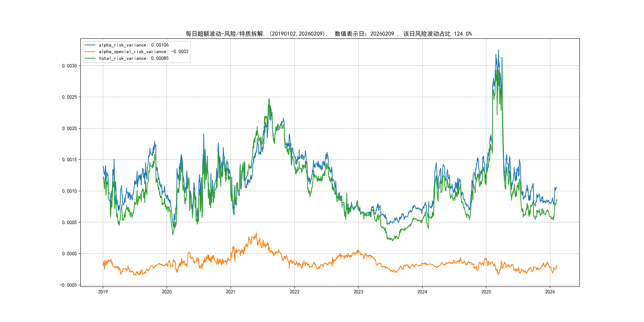The height and width of the screenshot is (322, 644).
Task: Select the total_risk_variance: 0.00085 legend label
Action: coord(134,58)
